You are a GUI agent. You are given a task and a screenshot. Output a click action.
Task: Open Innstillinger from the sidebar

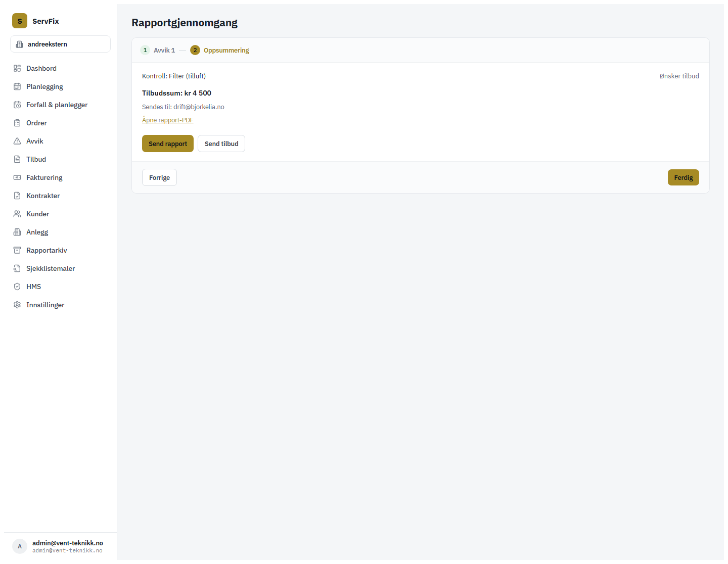coord(60,305)
